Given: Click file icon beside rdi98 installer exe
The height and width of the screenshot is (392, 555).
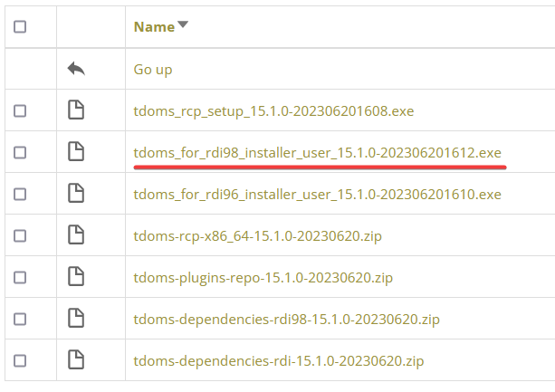Looking at the screenshot, I should pyautogui.click(x=76, y=152).
